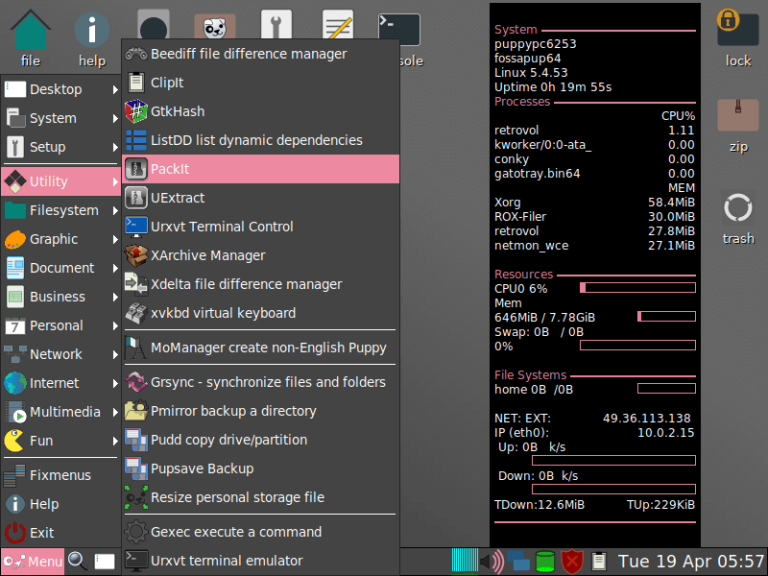Image resolution: width=768 pixels, height=576 pixels.
Task: Click the network monitor tray icon
Action: [x=518, y=561]
